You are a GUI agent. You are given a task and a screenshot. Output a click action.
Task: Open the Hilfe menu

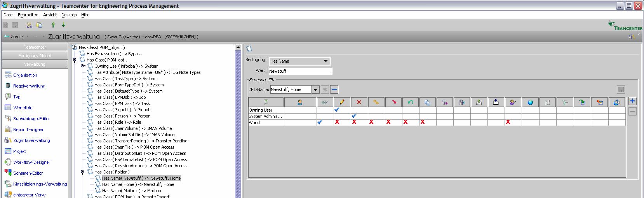click(x=85, y=15)
